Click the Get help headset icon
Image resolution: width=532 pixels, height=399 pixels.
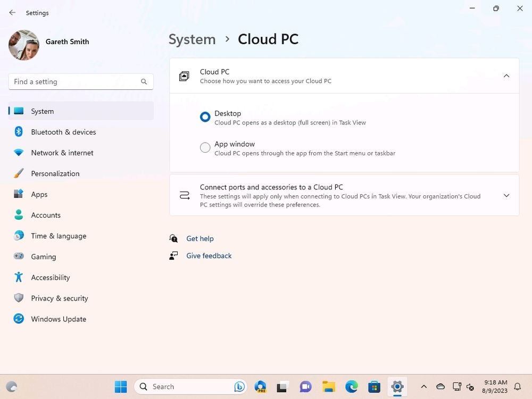click(173, 238)
